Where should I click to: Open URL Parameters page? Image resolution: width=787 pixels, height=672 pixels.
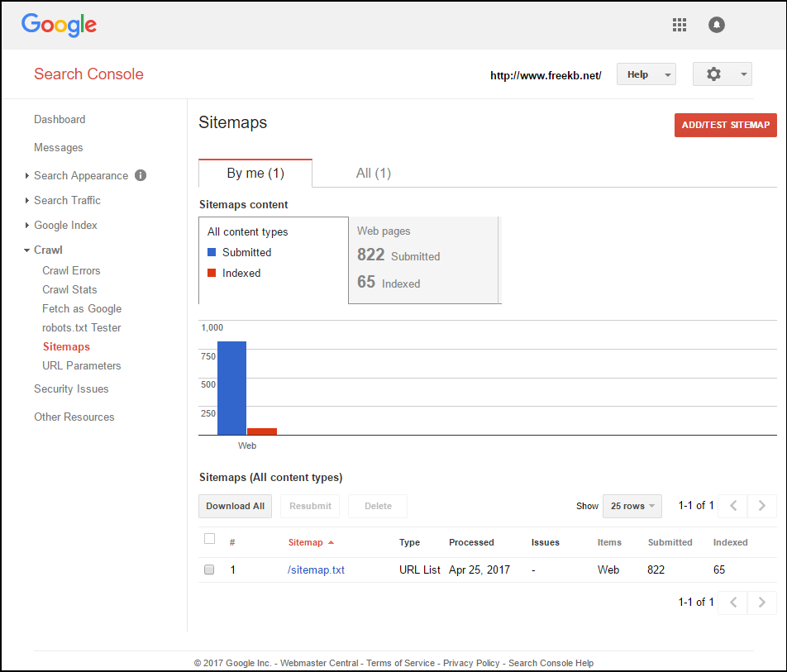[81, 366]
